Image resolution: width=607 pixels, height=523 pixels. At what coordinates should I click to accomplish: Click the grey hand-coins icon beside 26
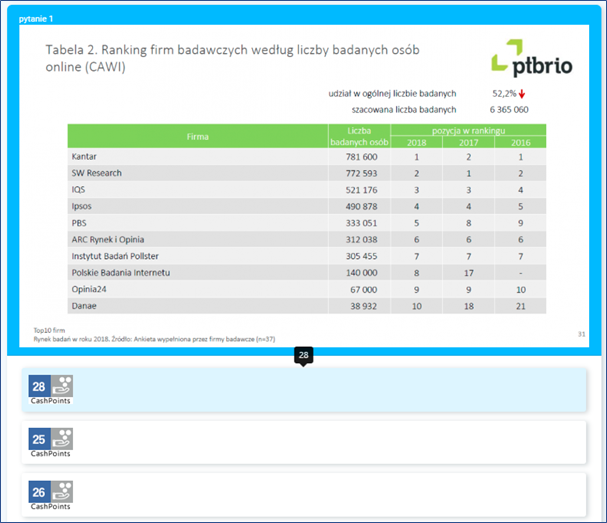click(x=60, y=491)
